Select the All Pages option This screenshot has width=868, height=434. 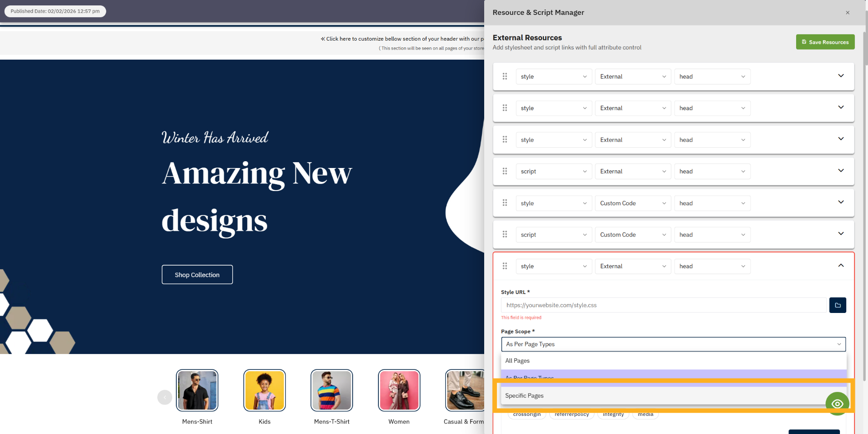pos(517,360)
